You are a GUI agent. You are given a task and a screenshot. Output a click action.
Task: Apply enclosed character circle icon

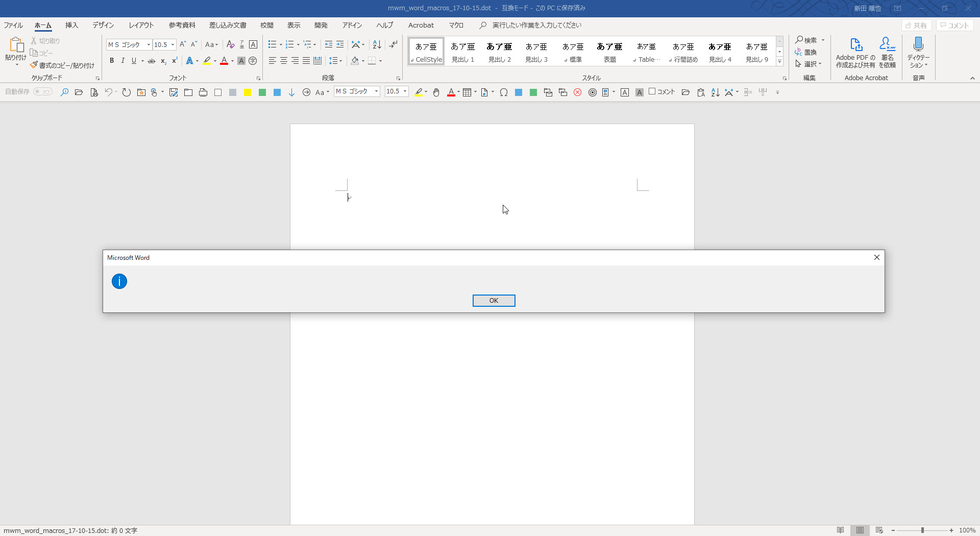point(253,61)
